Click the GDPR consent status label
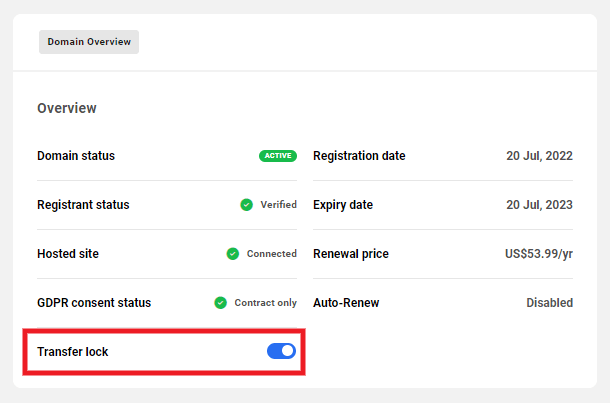The height and width of the screenshot is (403, 610). pyautogui.click(x=94, y=303)
